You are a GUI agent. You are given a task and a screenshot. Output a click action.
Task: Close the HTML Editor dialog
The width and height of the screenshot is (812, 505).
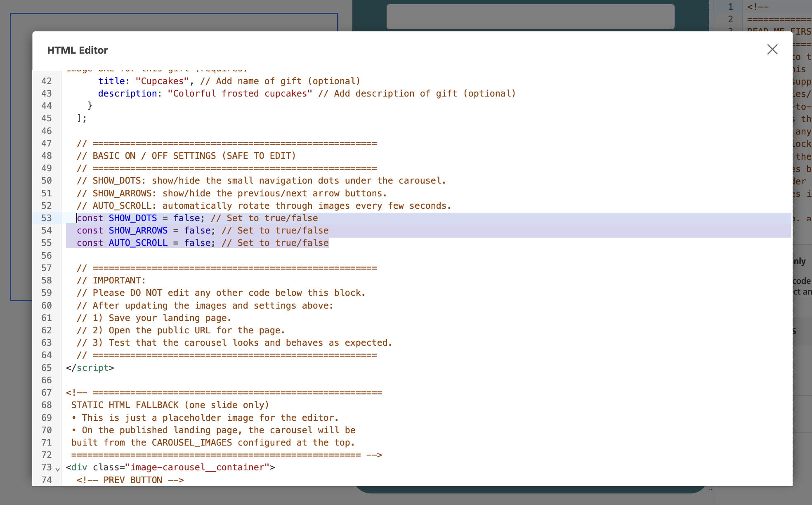click(772, 50)
